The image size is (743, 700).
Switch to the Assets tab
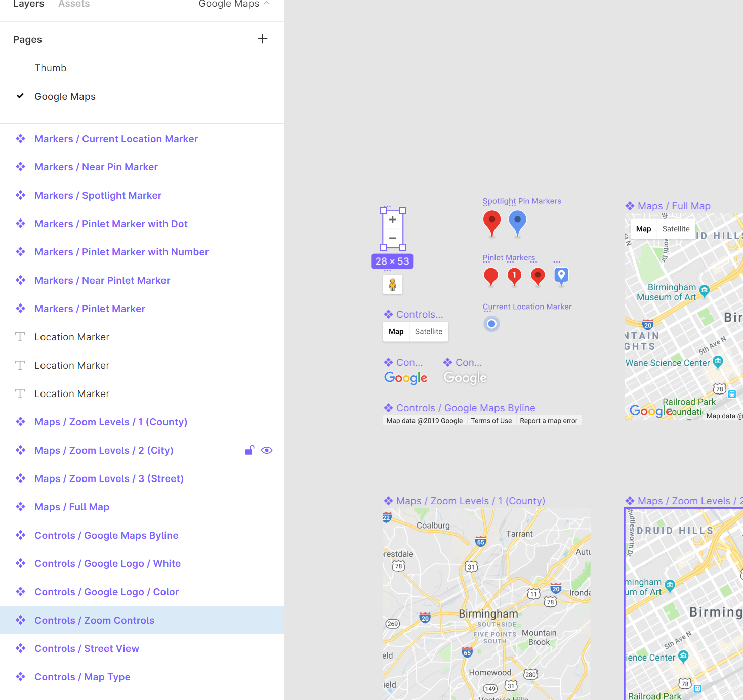point(74,4)
